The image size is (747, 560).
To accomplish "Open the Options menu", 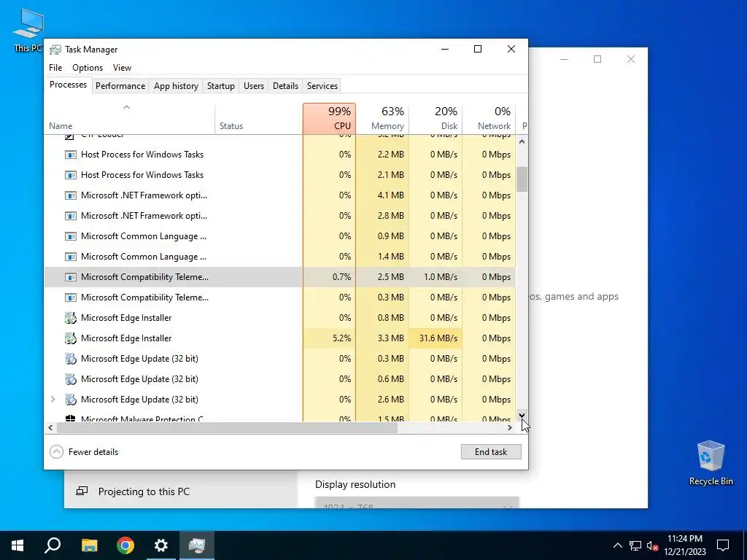I will (88, 68).
